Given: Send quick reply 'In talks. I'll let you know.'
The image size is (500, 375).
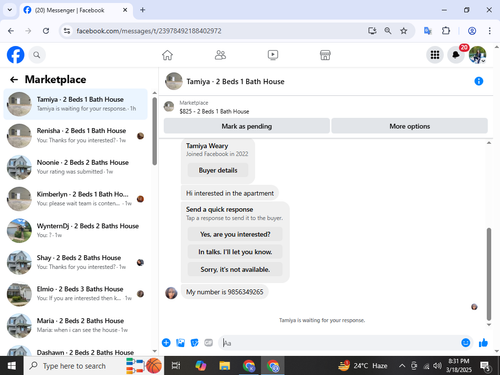Looking at the screenshot, I should click(235, 252).
